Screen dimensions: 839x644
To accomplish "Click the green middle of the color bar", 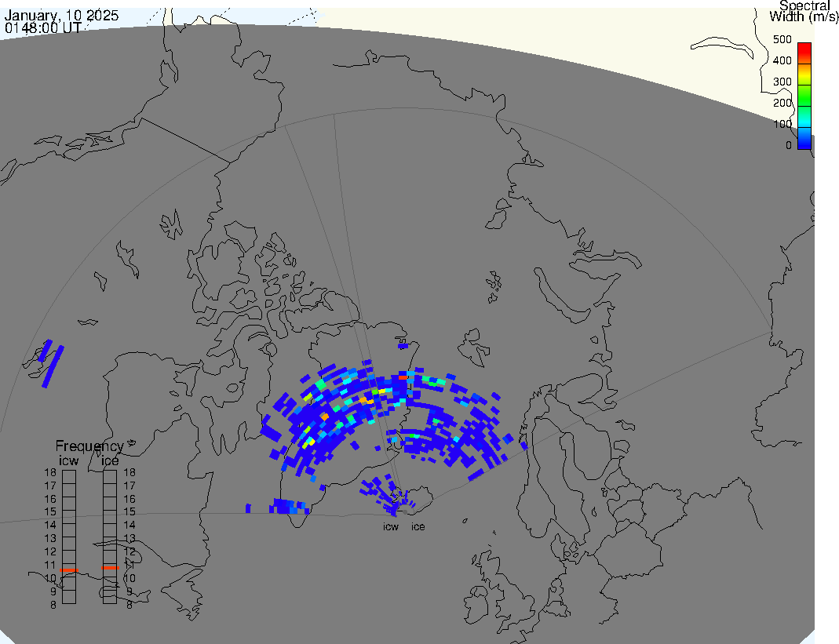I will coord(804,96).
